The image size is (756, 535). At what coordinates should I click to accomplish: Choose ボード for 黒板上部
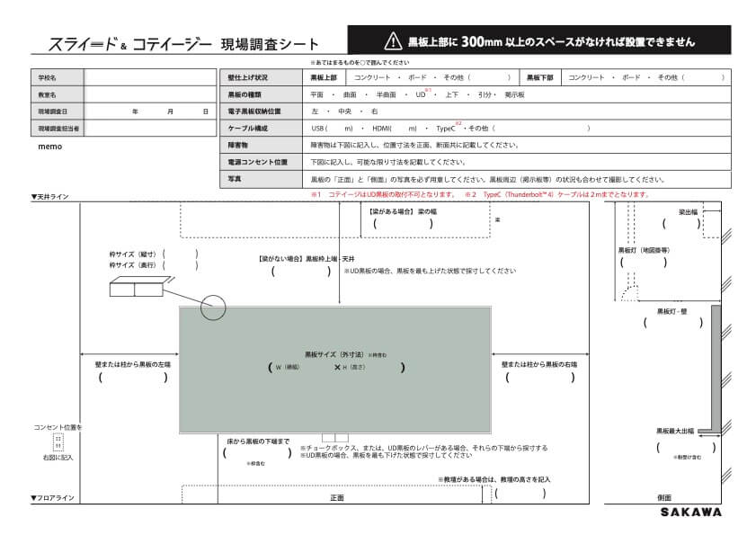tap(417, 77)
